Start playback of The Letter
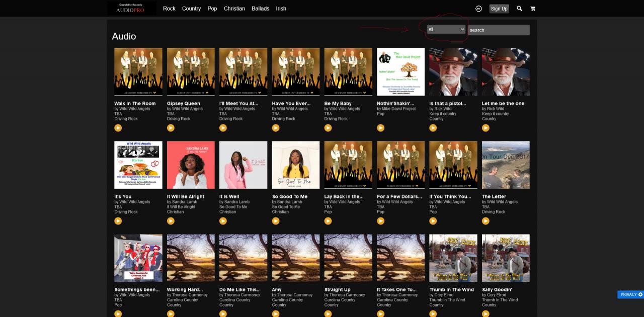This screenshot has height=317, width=644. pyautogui.click(x=486, y=221)
